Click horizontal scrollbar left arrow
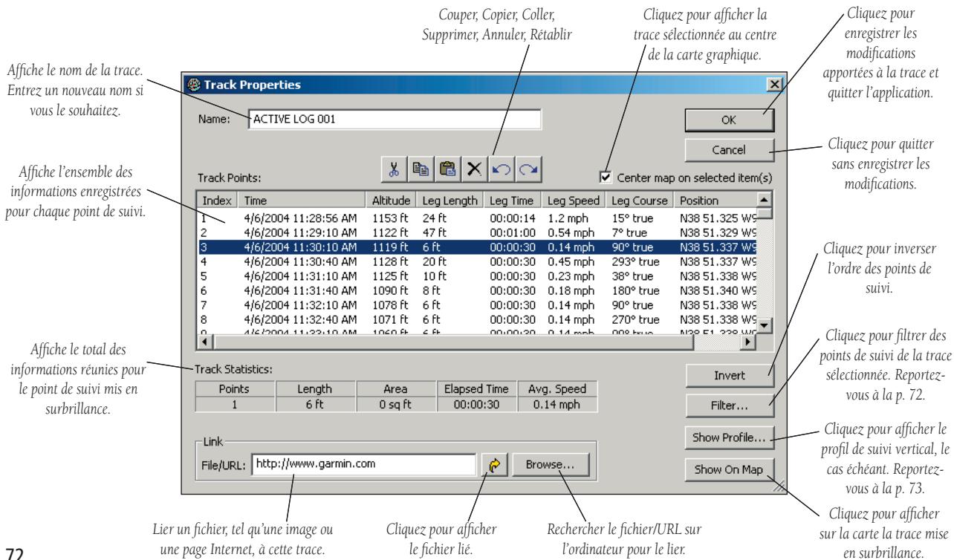This screenshot has height=560, width=954. tap(204, 342)
